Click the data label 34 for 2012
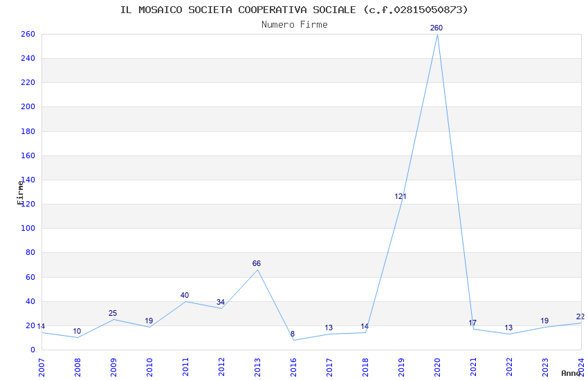Image resolution: width=588 pixels, height=380 pixels. tap(221, 302)
